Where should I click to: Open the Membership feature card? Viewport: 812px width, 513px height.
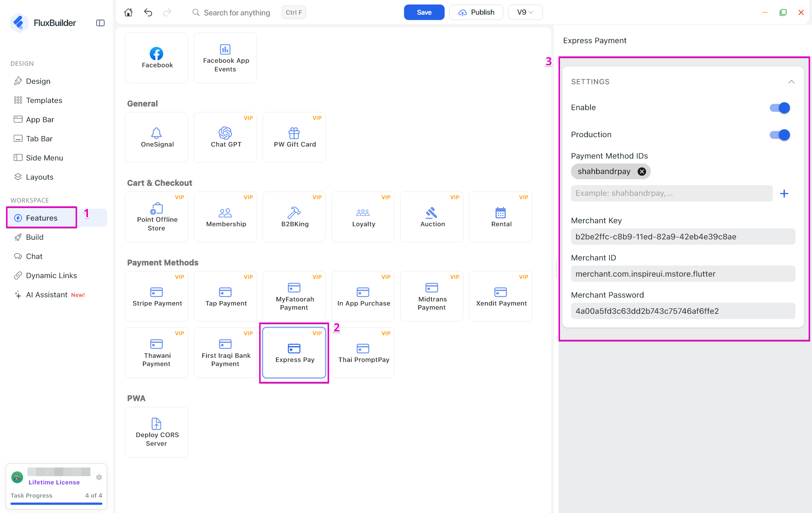pyautogui.click(x=225, y=217)
